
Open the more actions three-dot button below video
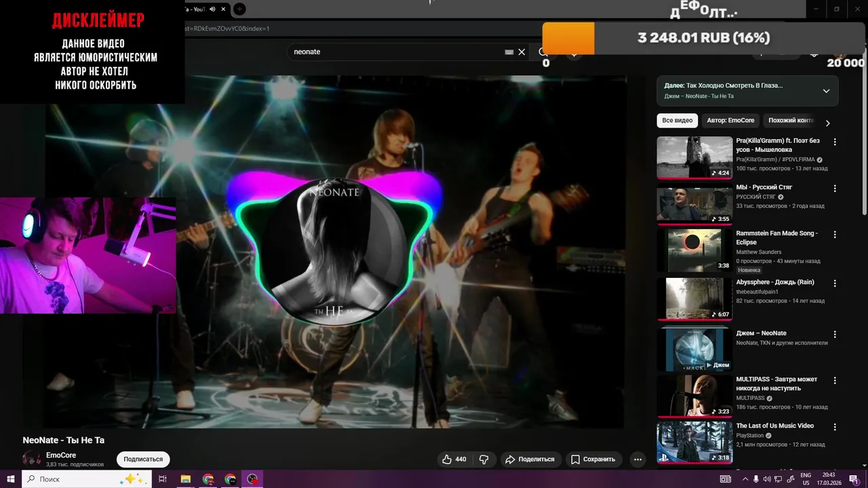[x=637, y=459]
